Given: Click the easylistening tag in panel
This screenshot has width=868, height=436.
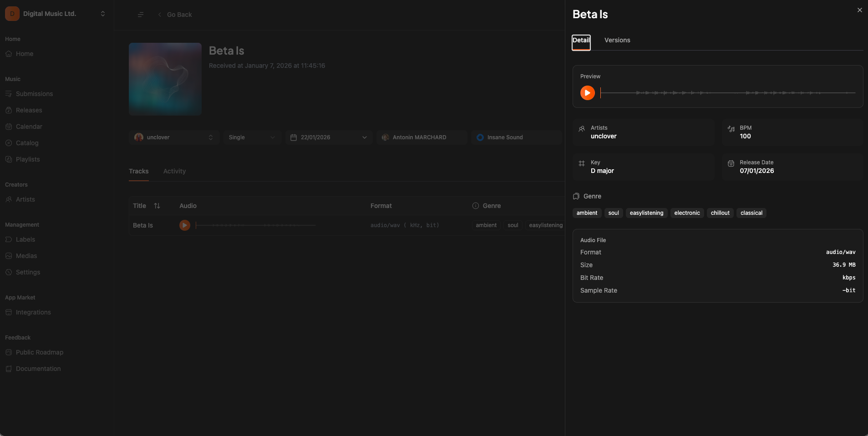Looking at the screenshot, I should [646, 213].
